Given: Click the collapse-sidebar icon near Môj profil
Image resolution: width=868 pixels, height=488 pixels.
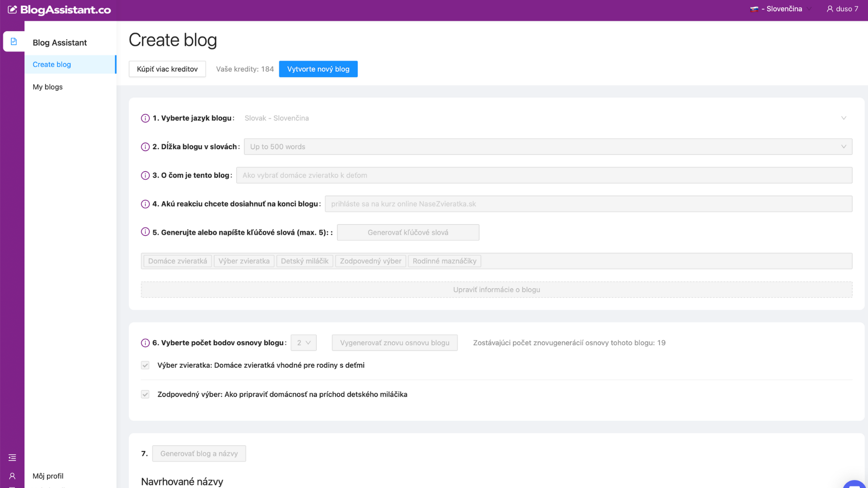Looking at the screenshot, I should coord(12,457).
